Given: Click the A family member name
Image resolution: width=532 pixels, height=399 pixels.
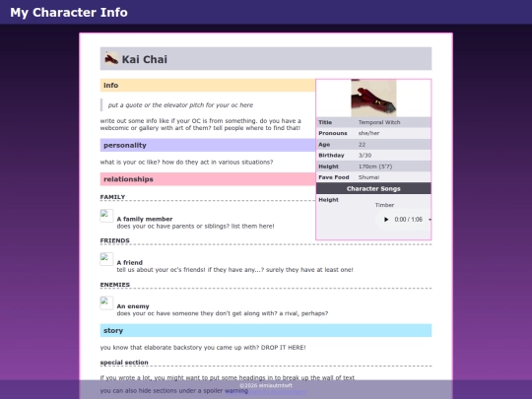Looking at the screenshot, I should click(x=145, y=219).
